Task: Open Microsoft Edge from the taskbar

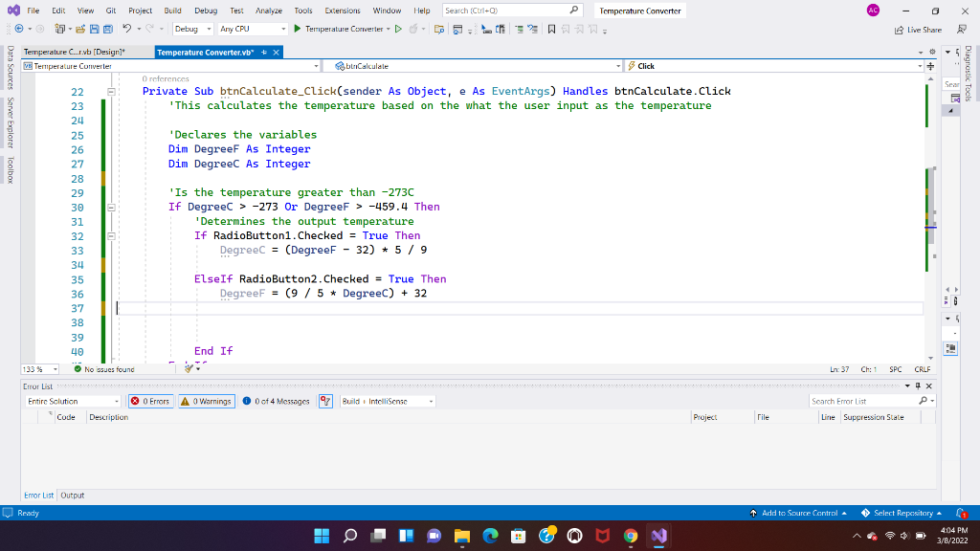Action: [492, 536]
